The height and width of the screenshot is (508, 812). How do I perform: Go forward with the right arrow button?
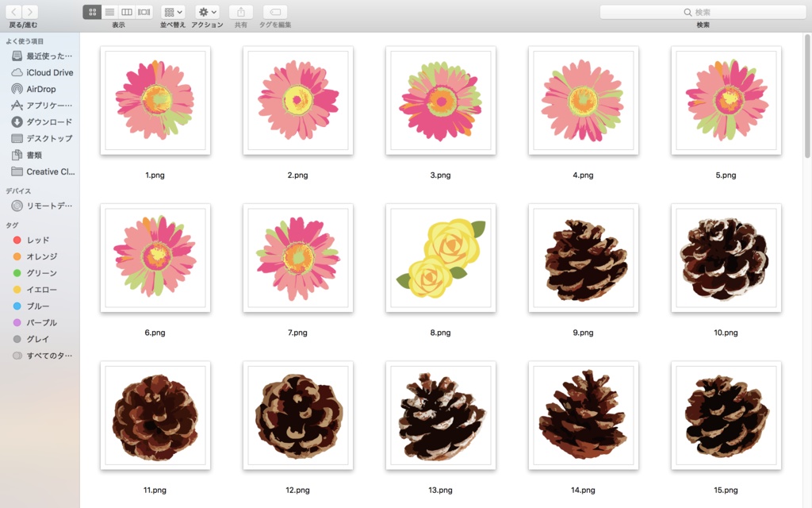[30, 12]
